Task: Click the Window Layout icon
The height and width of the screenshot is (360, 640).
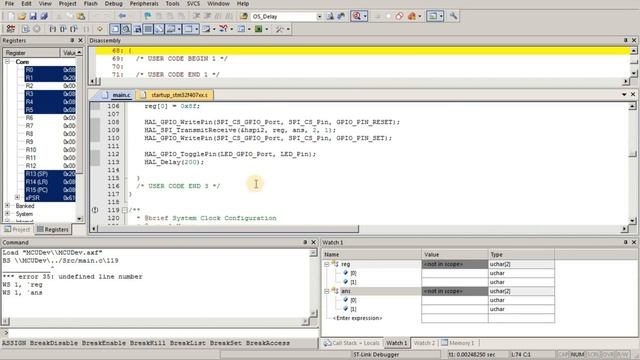Action: pyautogui.click(x=432, y=16)
